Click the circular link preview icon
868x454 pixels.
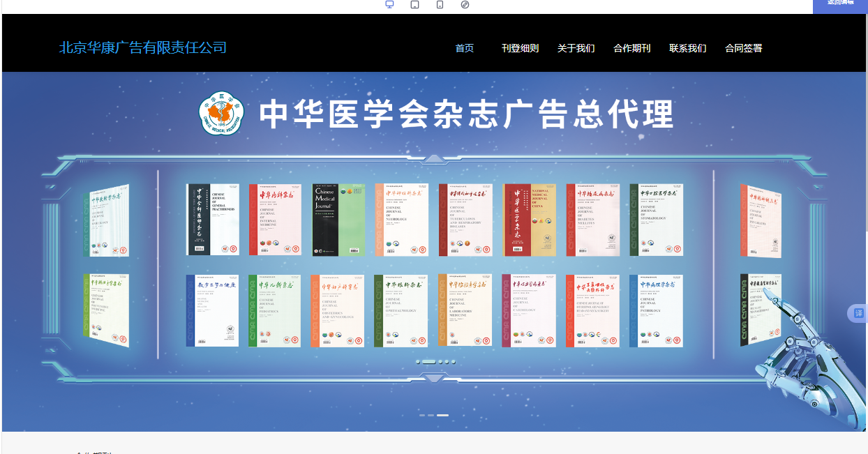tap(464, 4)
